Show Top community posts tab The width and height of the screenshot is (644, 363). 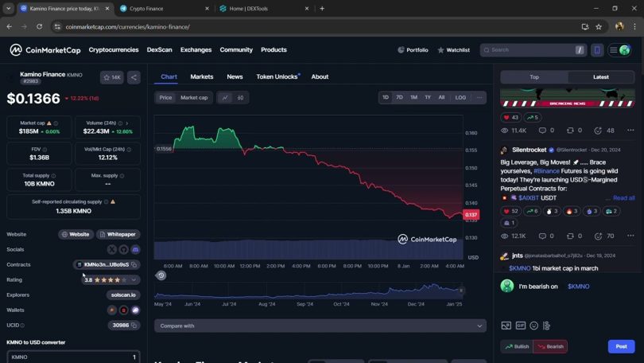pyautogui.click(x=534, y=77)
